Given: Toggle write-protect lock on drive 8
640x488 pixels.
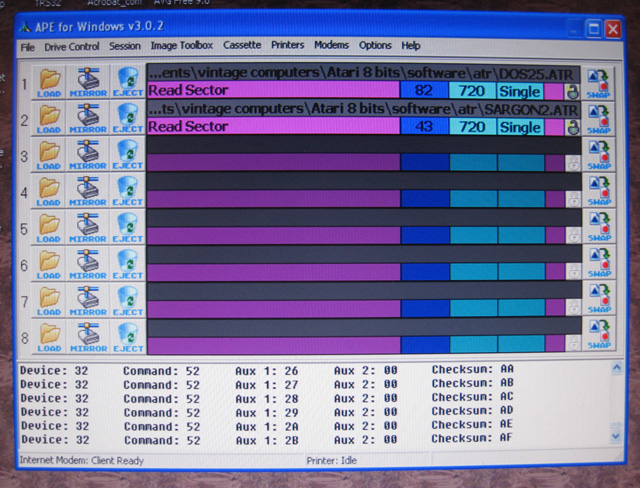Looking at the screenshot, I should pyautogui.click(x=573, y=344).
